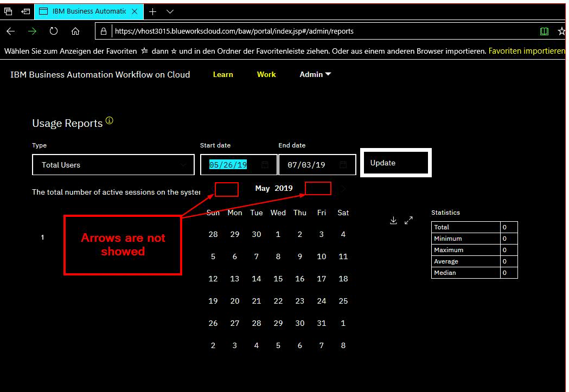Screen dimensions: 569x392
Task: Select May 13 in the calendar
Action: click(235, 279)
